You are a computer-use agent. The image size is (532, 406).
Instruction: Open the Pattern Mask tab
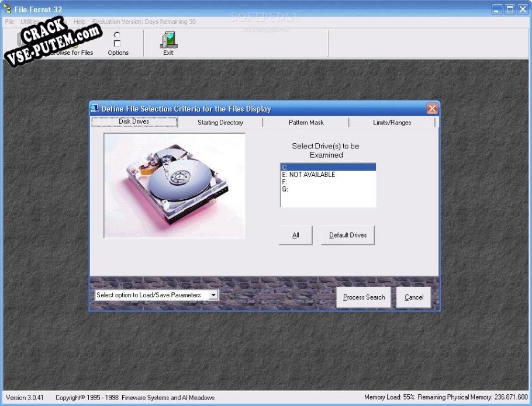click(x=306, y=122)
